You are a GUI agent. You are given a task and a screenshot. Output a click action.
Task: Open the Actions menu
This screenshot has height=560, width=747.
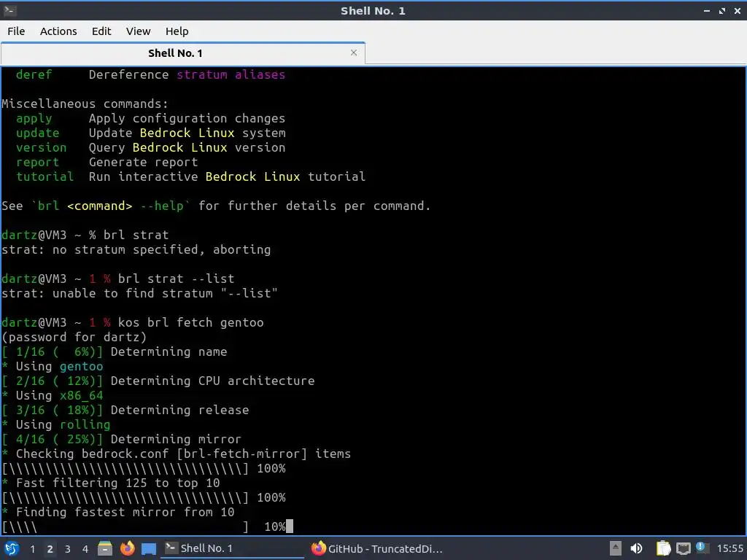coord(58,31)
